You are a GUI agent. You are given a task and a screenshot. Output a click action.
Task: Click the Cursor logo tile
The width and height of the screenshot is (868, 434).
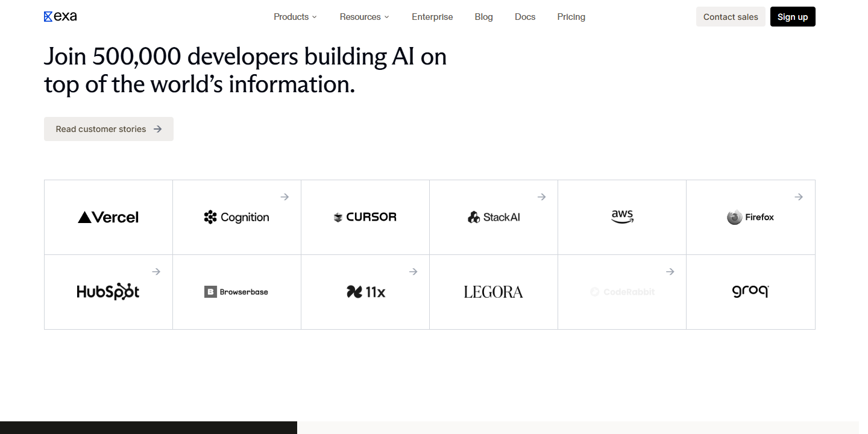365,217
